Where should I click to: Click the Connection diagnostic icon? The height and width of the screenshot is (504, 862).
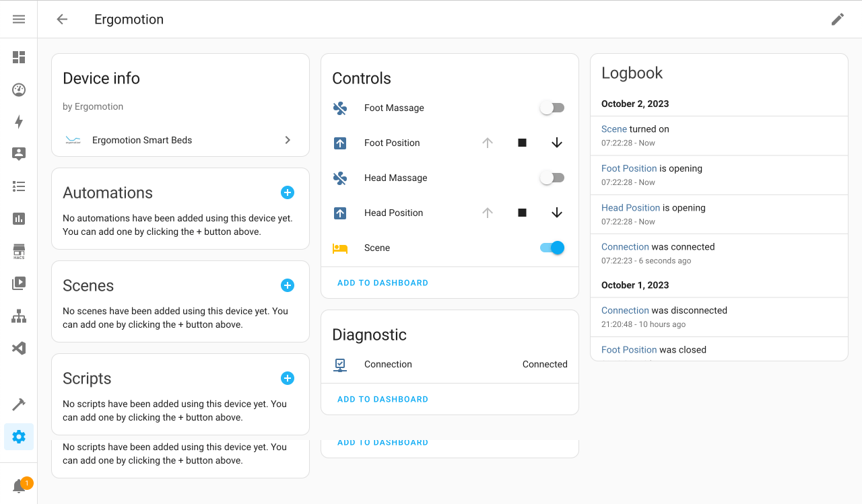coord(340,364)
